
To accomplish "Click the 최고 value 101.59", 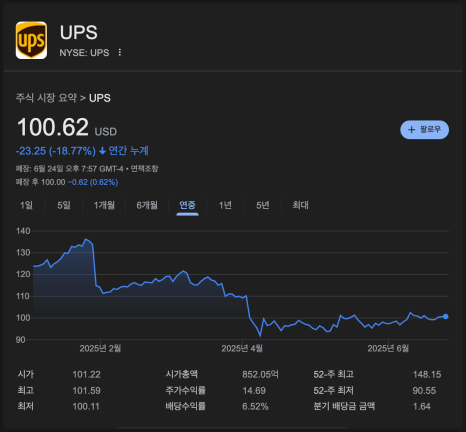I will pyautogui.click(x=86, y=390).
